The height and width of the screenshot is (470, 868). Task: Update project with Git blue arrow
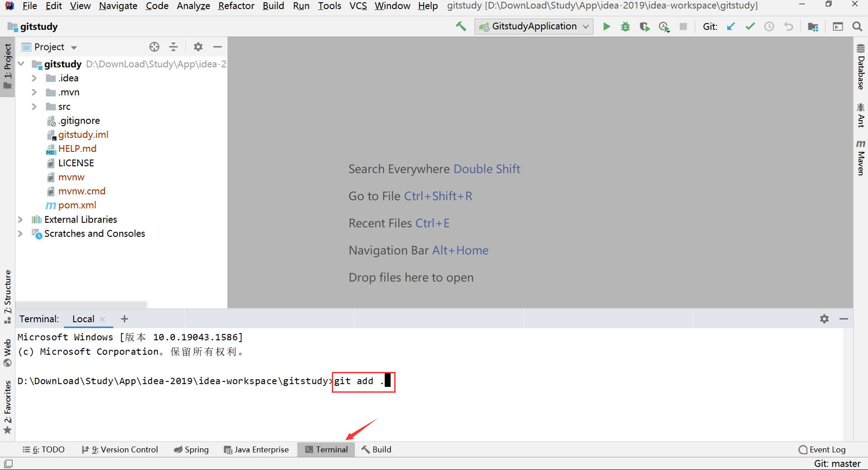pyautogui.click(x=731, y=27)
